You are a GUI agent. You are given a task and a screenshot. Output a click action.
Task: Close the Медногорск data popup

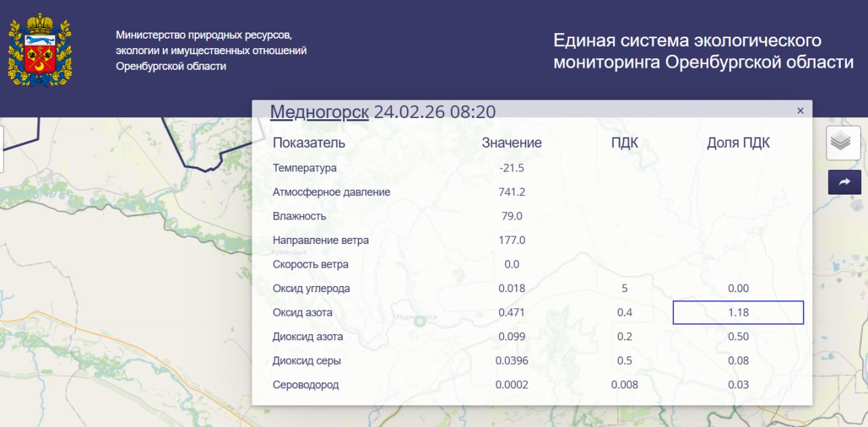point(800,110)
